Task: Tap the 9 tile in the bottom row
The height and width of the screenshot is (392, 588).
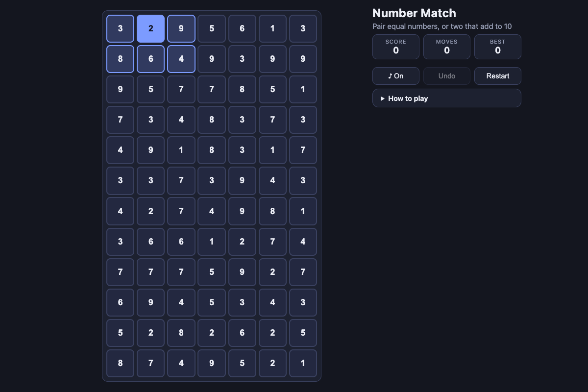Action: [x=212, y=363]
